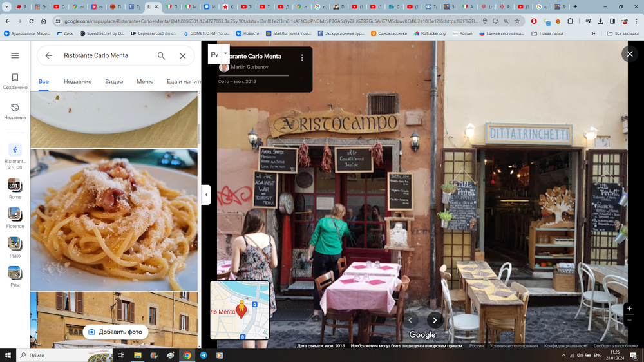
Task: Open the Конфиденциальность link
Action: coord(565,346)
